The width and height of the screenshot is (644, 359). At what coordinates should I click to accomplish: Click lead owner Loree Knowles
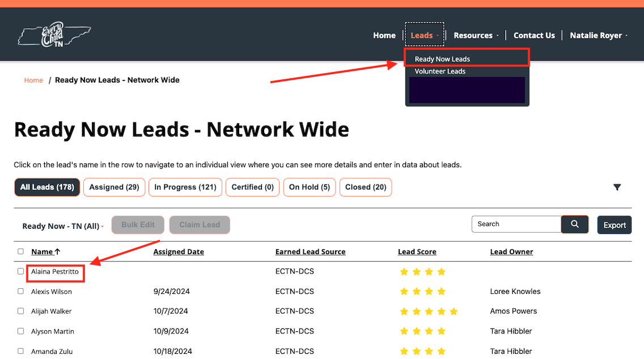click(515, 292)
